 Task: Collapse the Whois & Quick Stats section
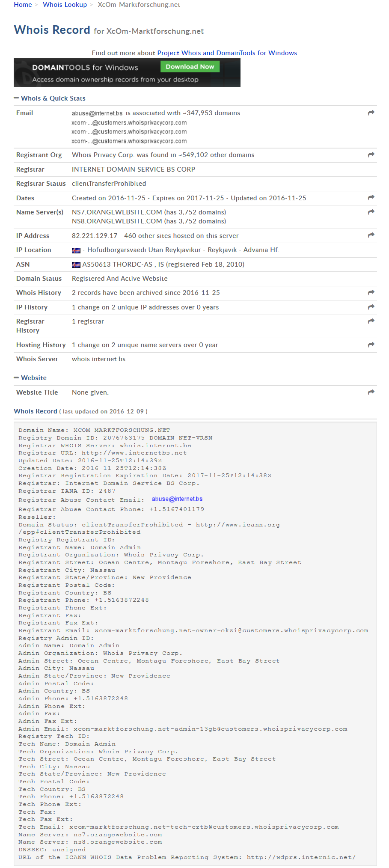16,98
